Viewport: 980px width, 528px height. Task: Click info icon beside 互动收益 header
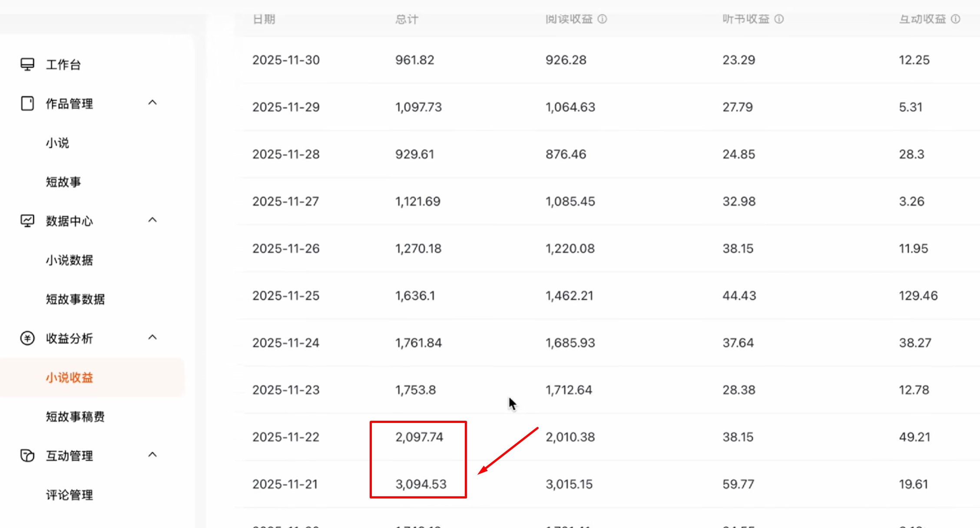coord(956,19)
